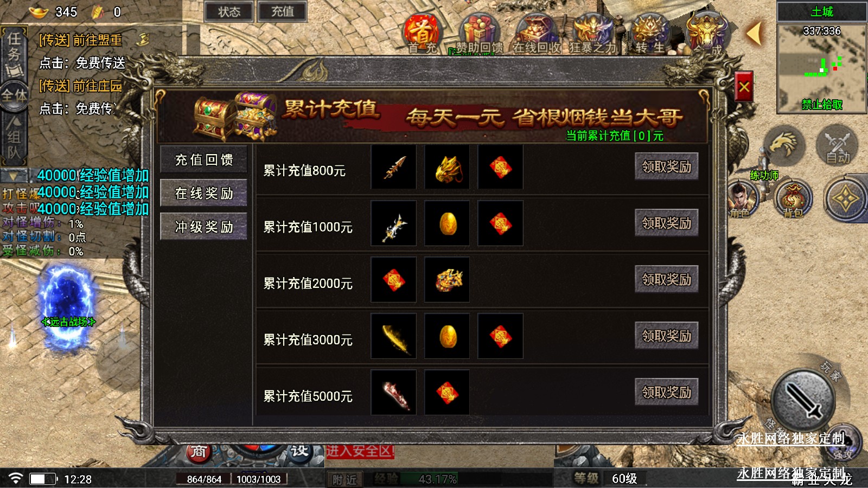
Task: Collapse the top icon bar with yellow arrow
Action: tap(755, 34)
